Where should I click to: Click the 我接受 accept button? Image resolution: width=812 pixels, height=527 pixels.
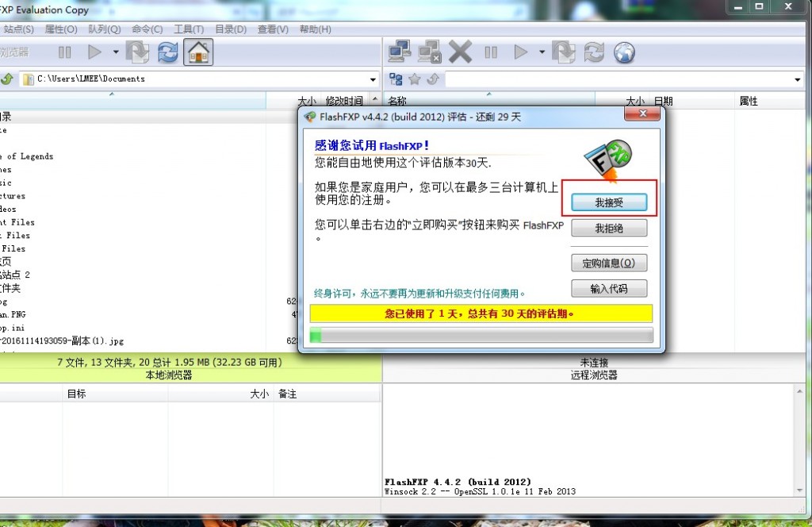click(609, 202)
